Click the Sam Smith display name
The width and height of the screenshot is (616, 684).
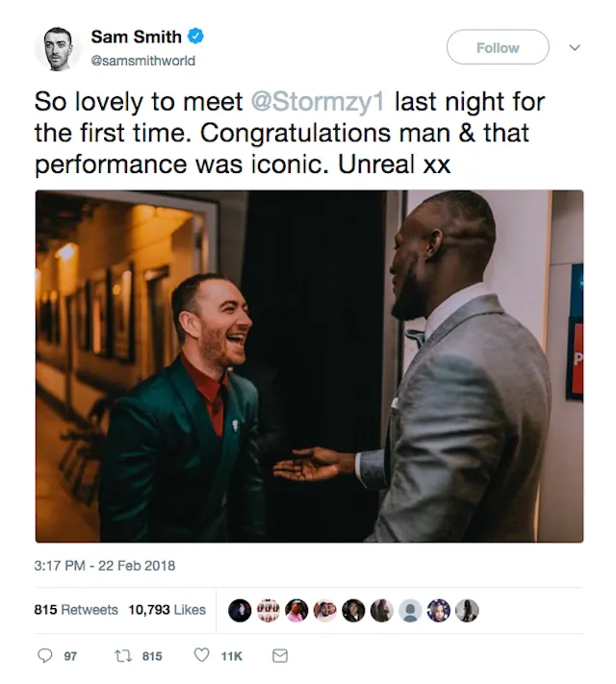(x=136, y=38)
